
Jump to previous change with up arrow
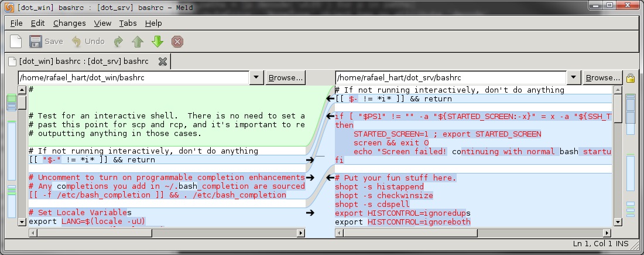coord(138,42)
